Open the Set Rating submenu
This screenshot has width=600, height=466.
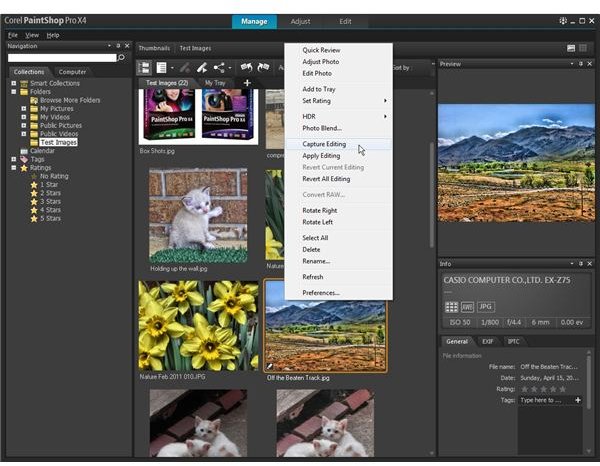(x=339, y=101)
